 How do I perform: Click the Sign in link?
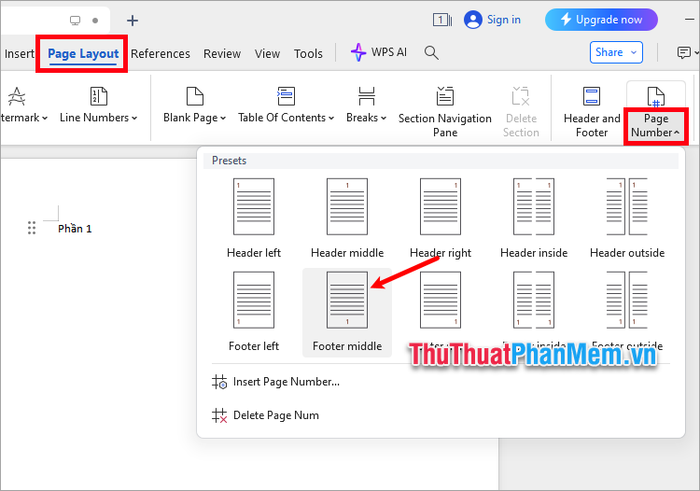click(504, 20)
